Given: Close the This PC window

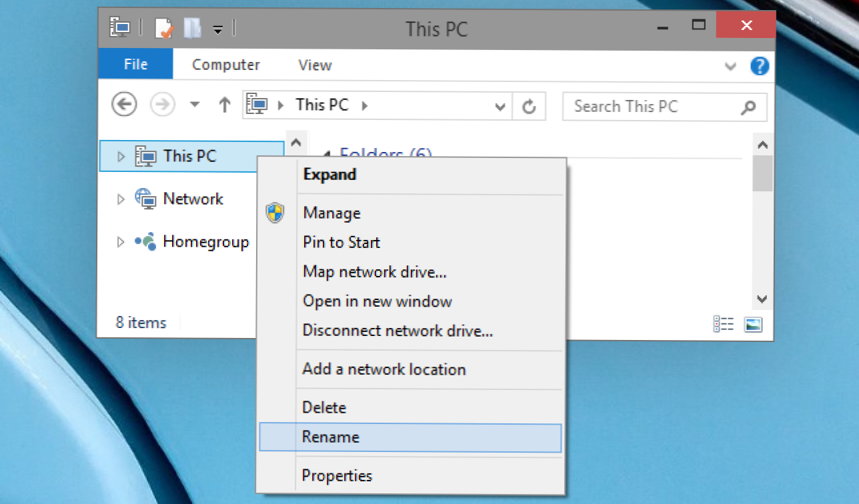Looking at the screenshot, I should pos(746,27).
